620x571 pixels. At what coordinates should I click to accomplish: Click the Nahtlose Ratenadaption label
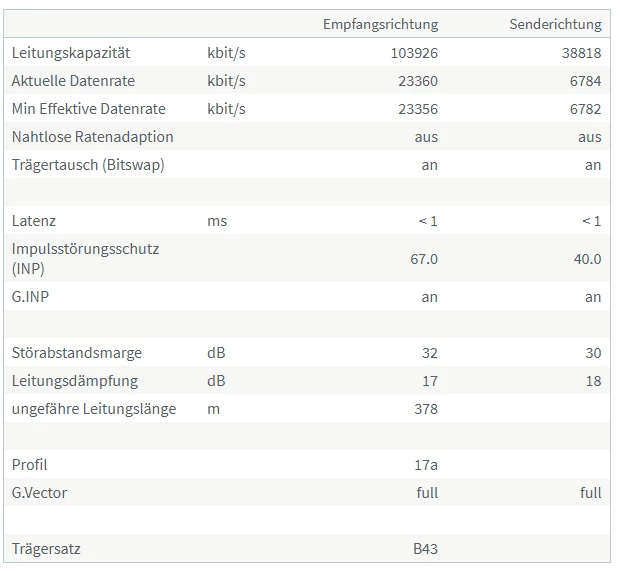coord(92,137)
